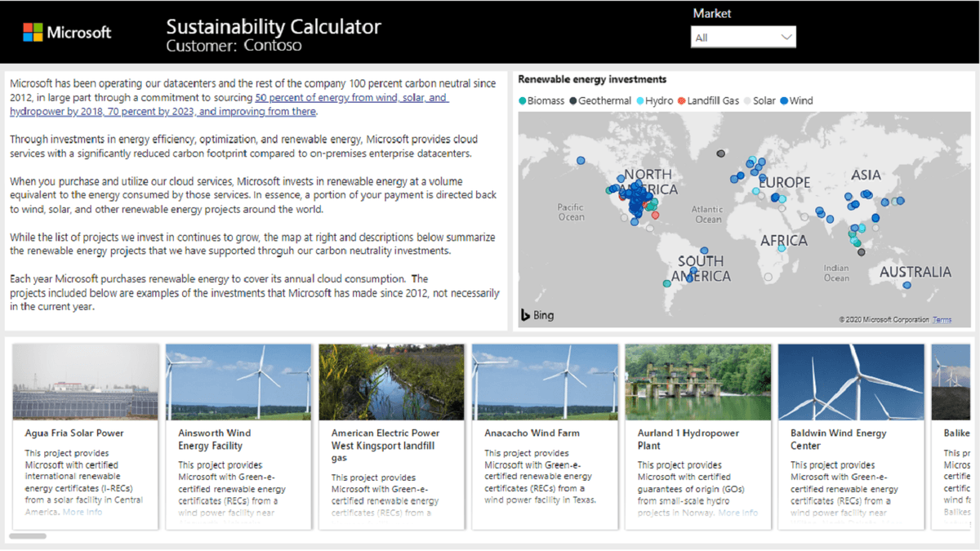Select the Agua Fria Solar Power photo

coord(86,382)
